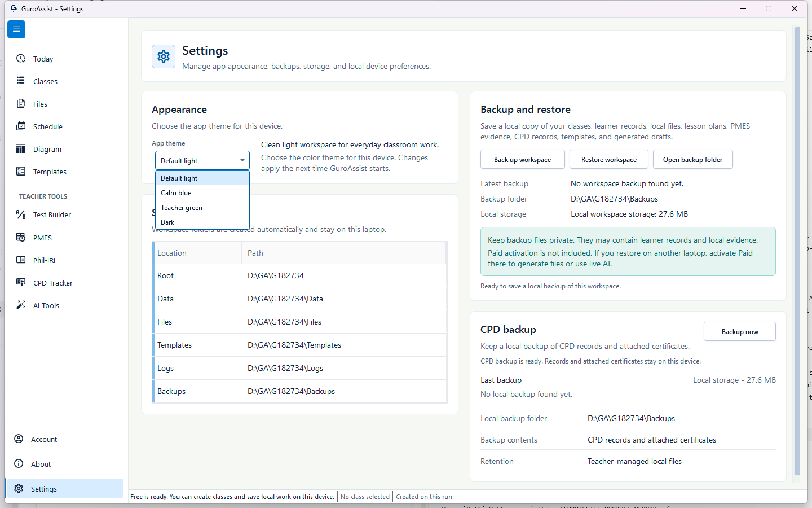Choose Calm blue theme option
The image size is (812, 508).
[202, 193]
